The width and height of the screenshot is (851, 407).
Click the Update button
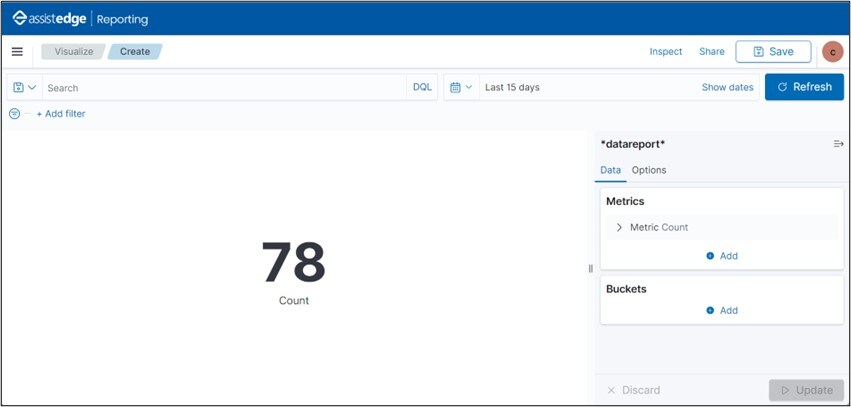[x=806, y=390]
